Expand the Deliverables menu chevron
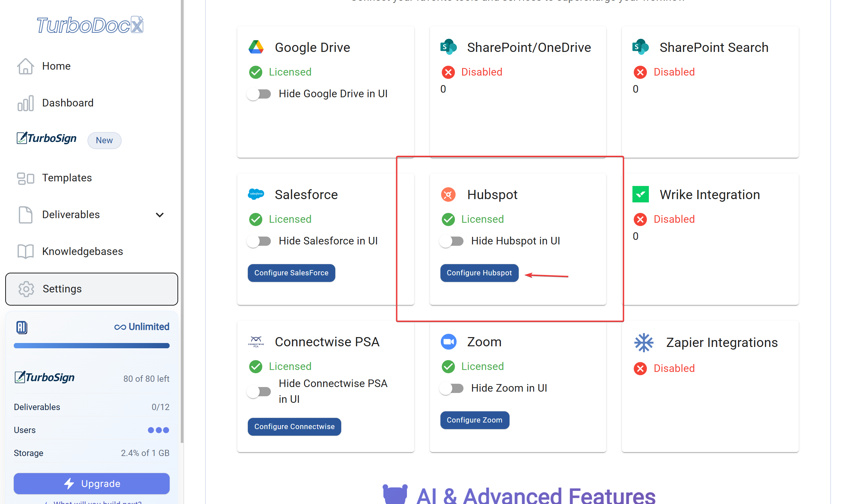The height and width of the screenshot is (504, 852). pos(160,215)
